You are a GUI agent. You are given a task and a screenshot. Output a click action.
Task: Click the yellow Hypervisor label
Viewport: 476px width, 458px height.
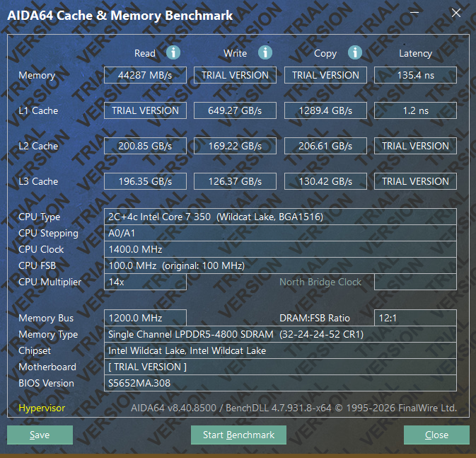click(x=42, y=408)
